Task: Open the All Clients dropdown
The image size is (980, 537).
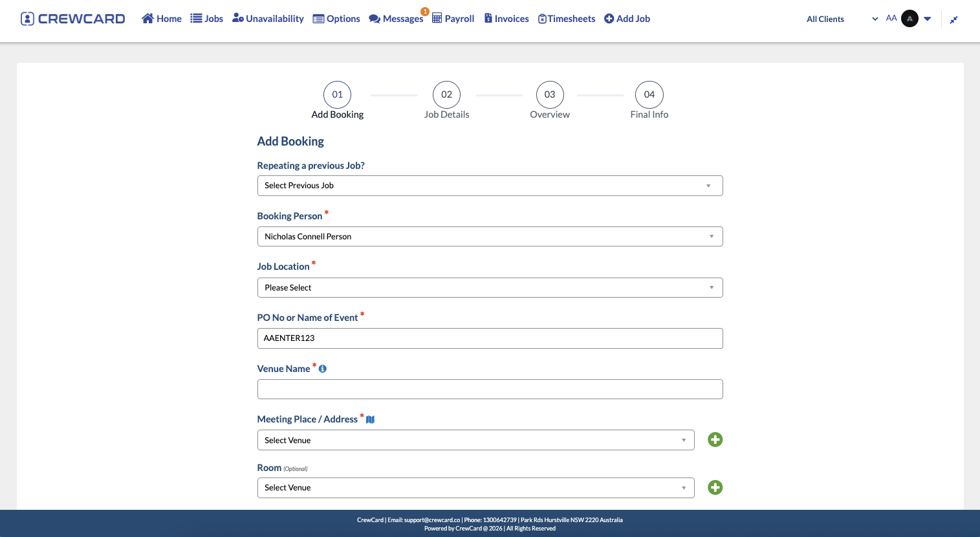Action: [842, 19]
